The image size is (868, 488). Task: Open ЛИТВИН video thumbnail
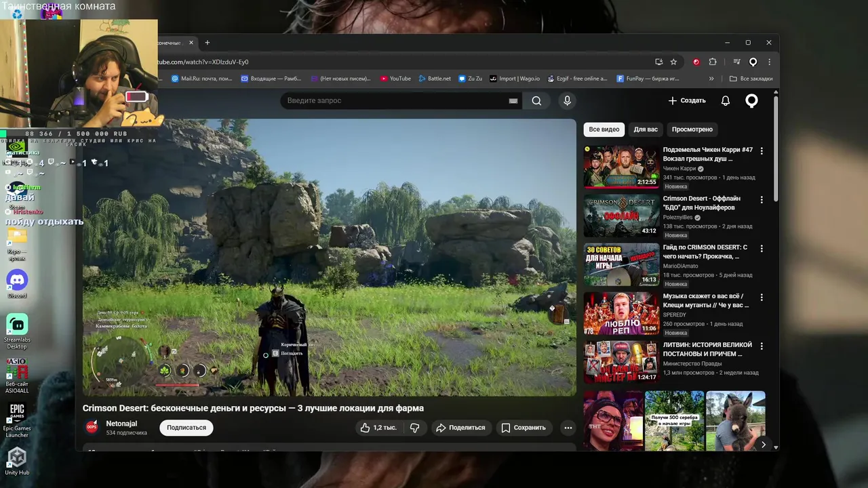point(621,362)
